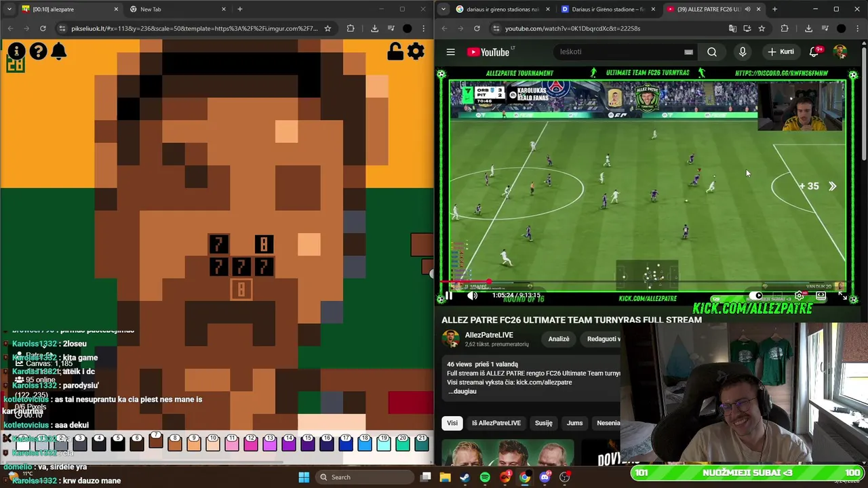
Task: Open YouTube notifications bell with 9+
Action: pos(815,52)
